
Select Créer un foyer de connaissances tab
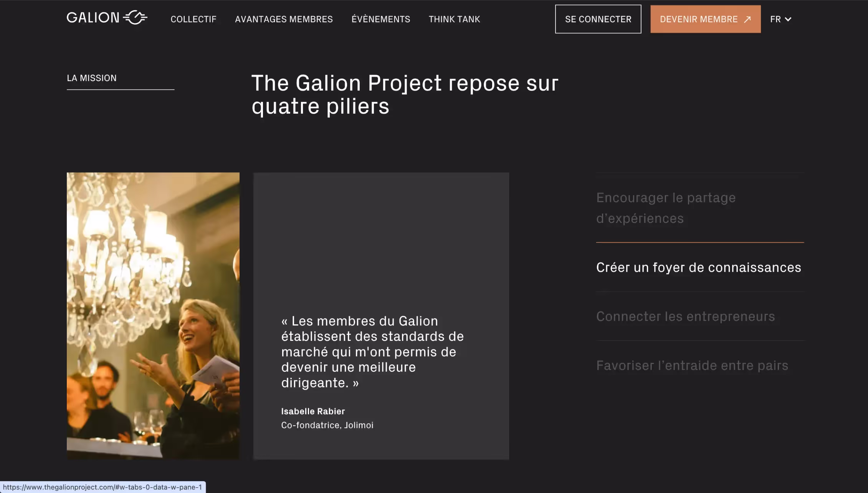(x=700, y=267)
